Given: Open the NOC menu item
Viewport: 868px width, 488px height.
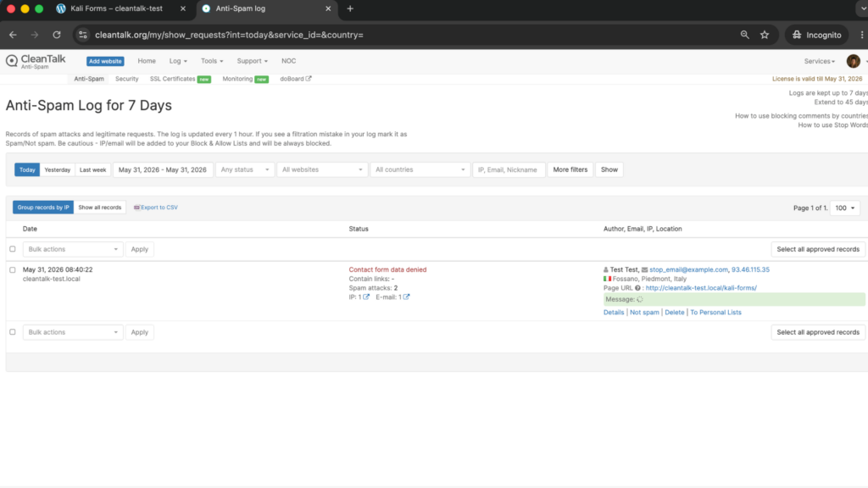Looking at the screenshot, I should (288, 61).
